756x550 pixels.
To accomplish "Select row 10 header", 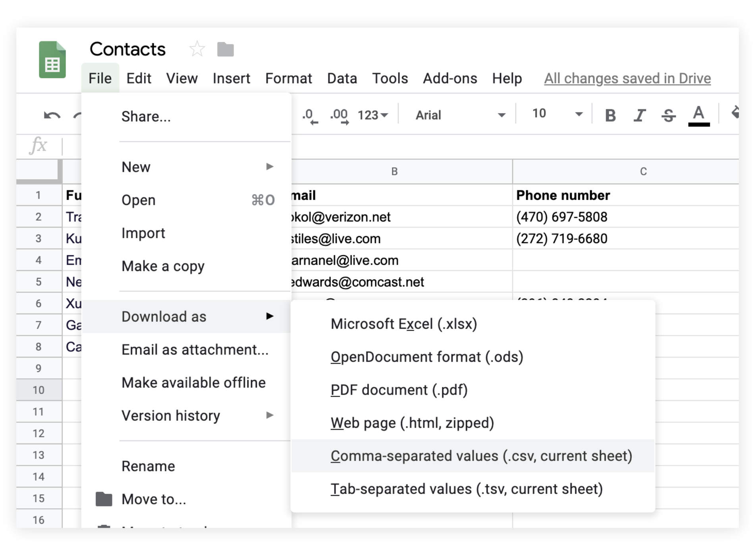I will coord(39,390).
